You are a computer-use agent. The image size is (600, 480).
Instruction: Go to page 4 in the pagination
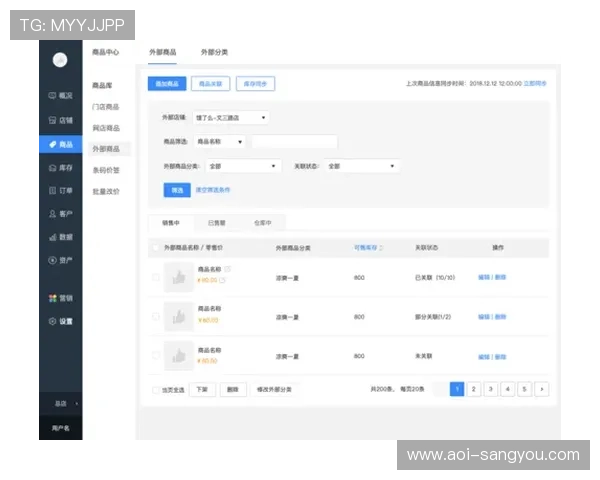(508, 389)
